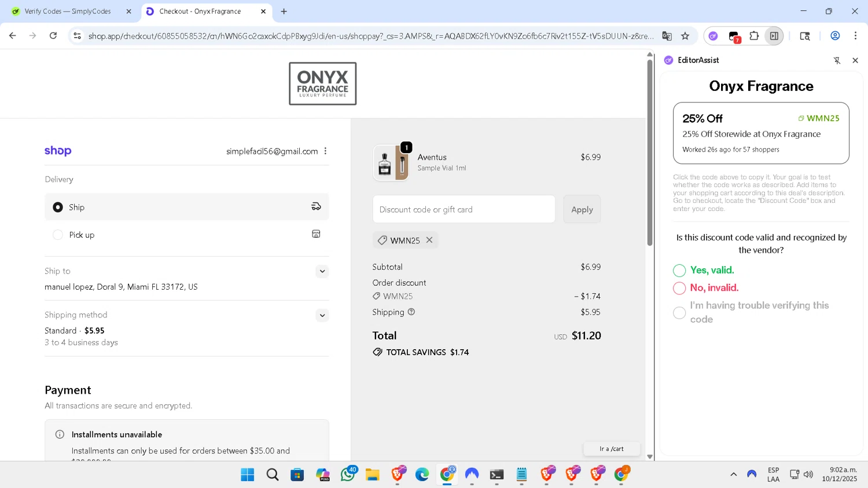Bookmark this page with the star icon

point(685,36)
